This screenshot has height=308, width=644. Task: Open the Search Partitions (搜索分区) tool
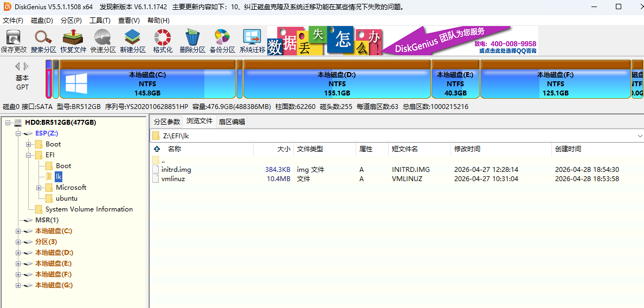43,41
